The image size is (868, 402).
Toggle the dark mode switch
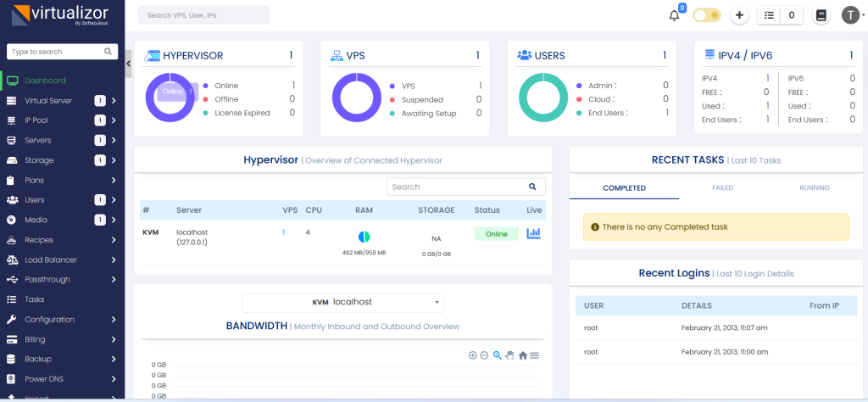(x=705, y=15)
